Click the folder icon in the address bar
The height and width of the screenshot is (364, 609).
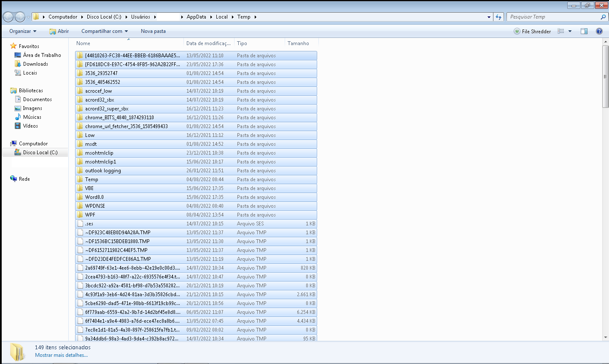pyautogui.click(x=37, y=17)
